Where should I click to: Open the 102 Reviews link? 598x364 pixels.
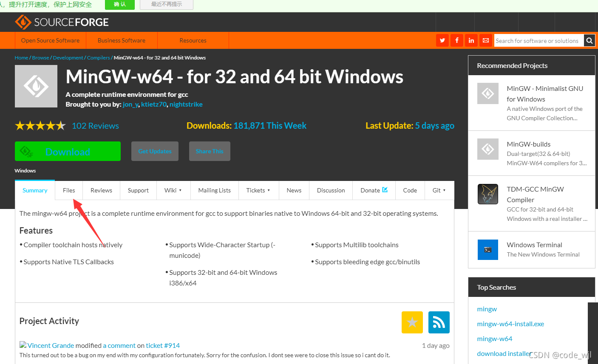(95, 126)
